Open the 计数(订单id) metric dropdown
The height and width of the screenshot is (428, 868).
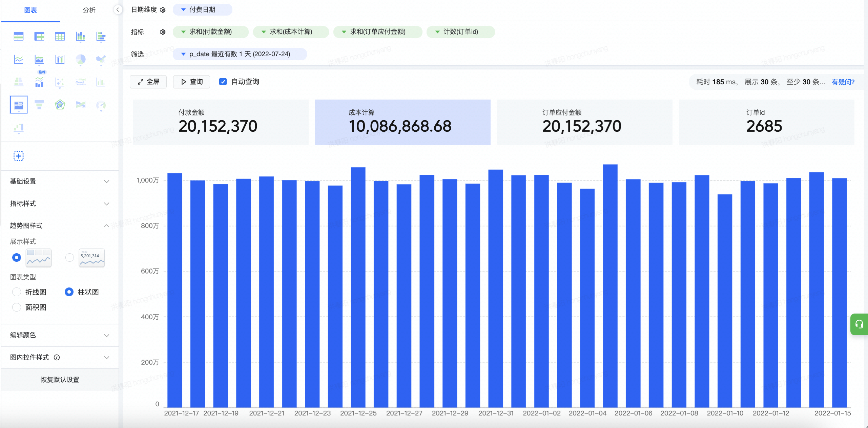tap(460, 32)
